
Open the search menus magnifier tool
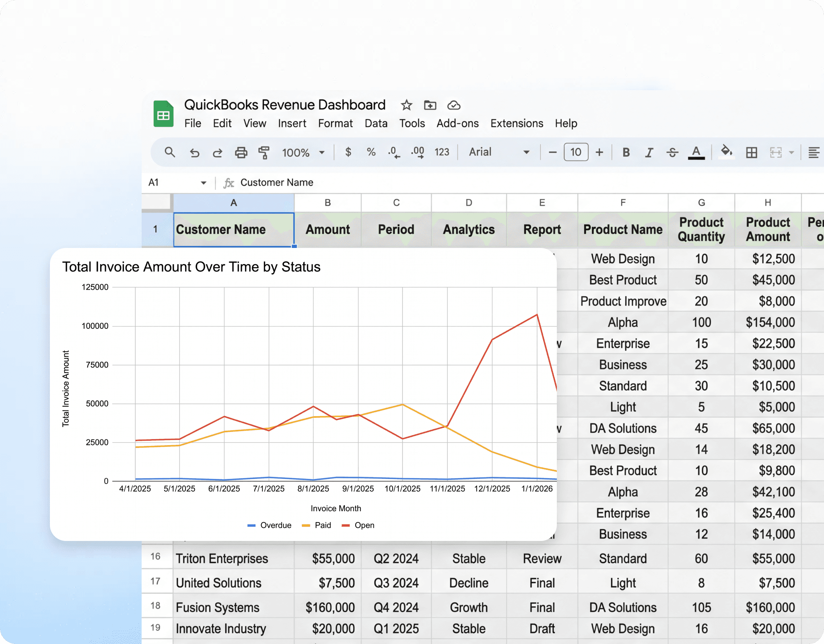(x=170, y=152)
